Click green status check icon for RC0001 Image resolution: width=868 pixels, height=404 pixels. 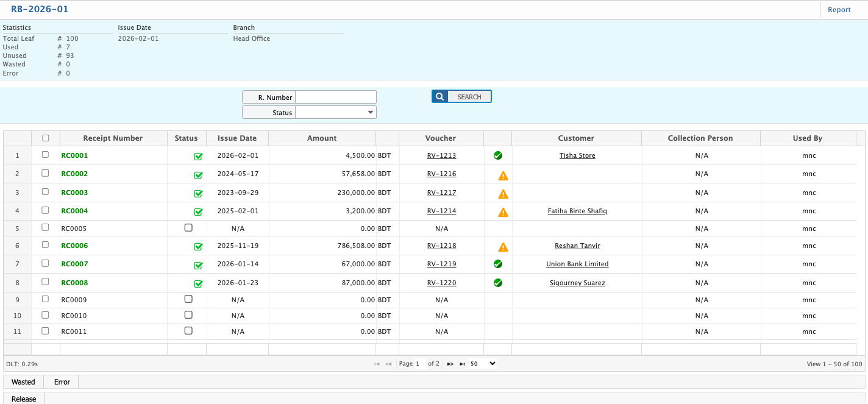(x=198, y=157)
